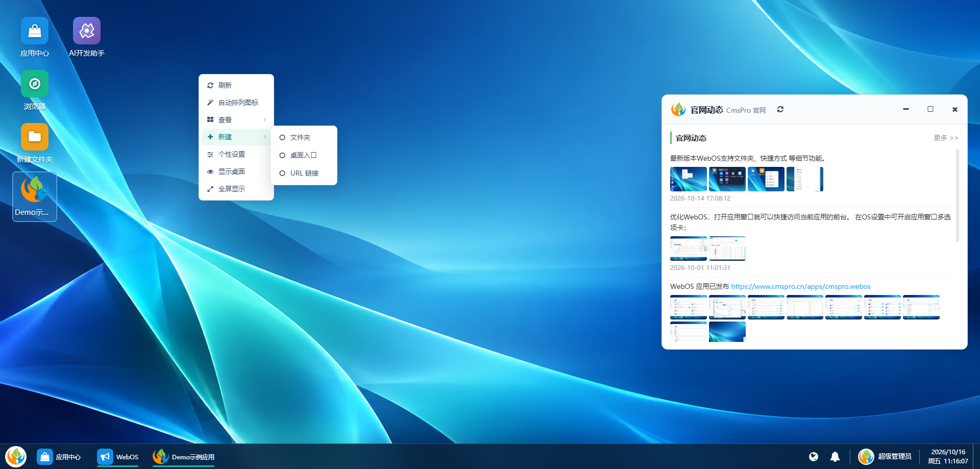Open first thumbnail under WebOS 应用已发布
The width and height of the screenshot is (980, 469).
click(x=689, y=307)
